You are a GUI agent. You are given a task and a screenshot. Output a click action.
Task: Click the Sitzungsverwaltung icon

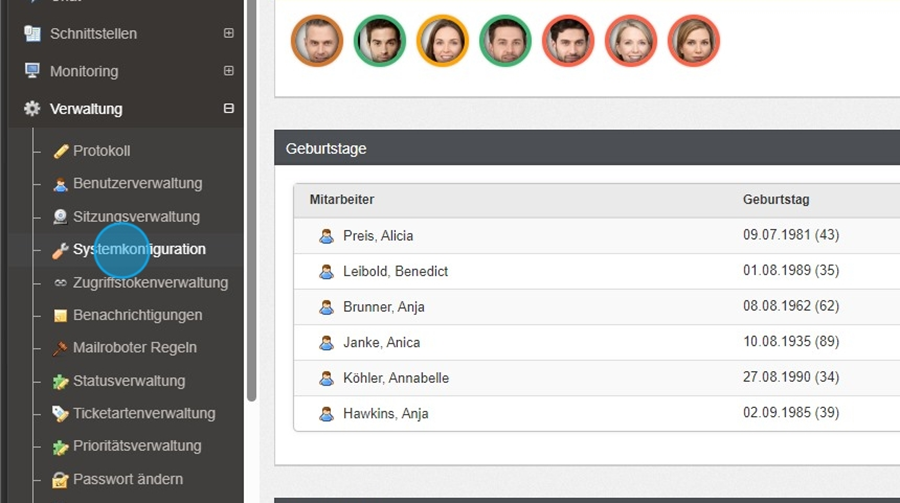coord(60,217)
